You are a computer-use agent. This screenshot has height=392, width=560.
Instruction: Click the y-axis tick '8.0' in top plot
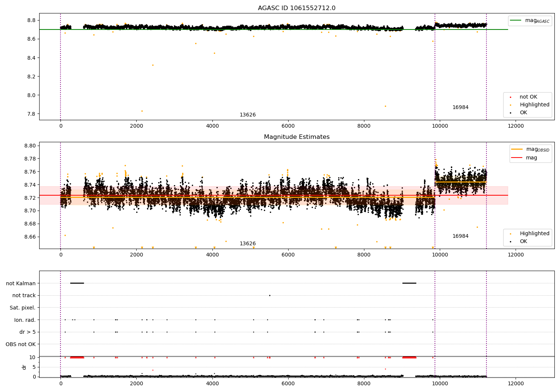tap(31, 95)
